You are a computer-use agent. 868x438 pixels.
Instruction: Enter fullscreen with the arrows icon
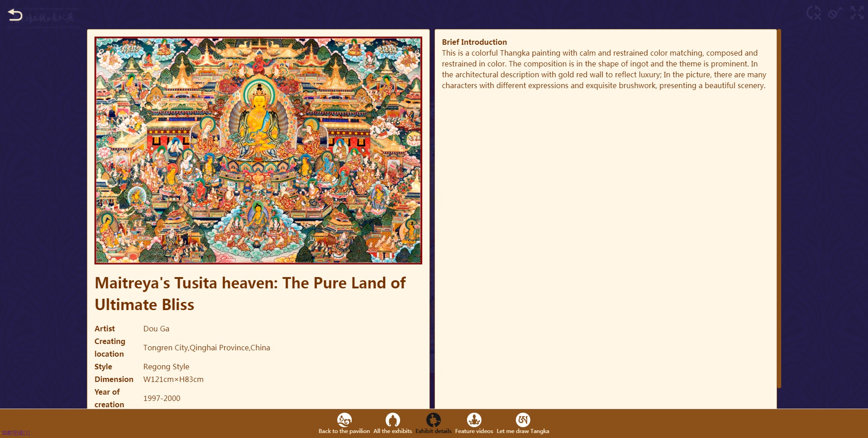pyautogui.click(x=857, y=13)
